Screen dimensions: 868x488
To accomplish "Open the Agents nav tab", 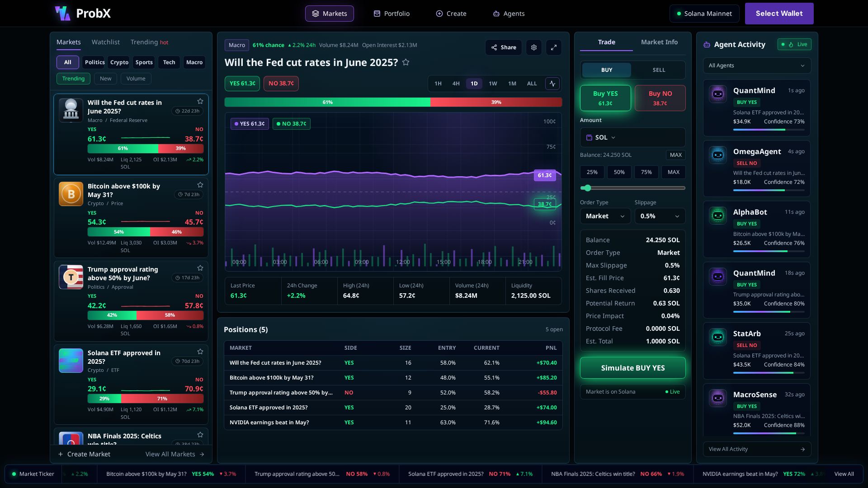I will pyautogui.click(x=509, y=14).
